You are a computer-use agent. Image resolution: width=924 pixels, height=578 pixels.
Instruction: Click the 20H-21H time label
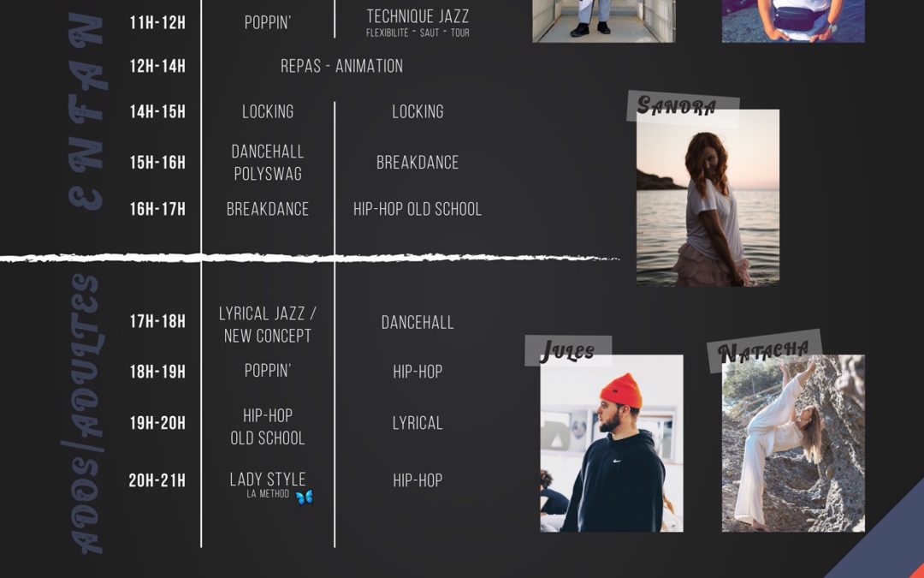pyautogui.click(x=157, y=480)
